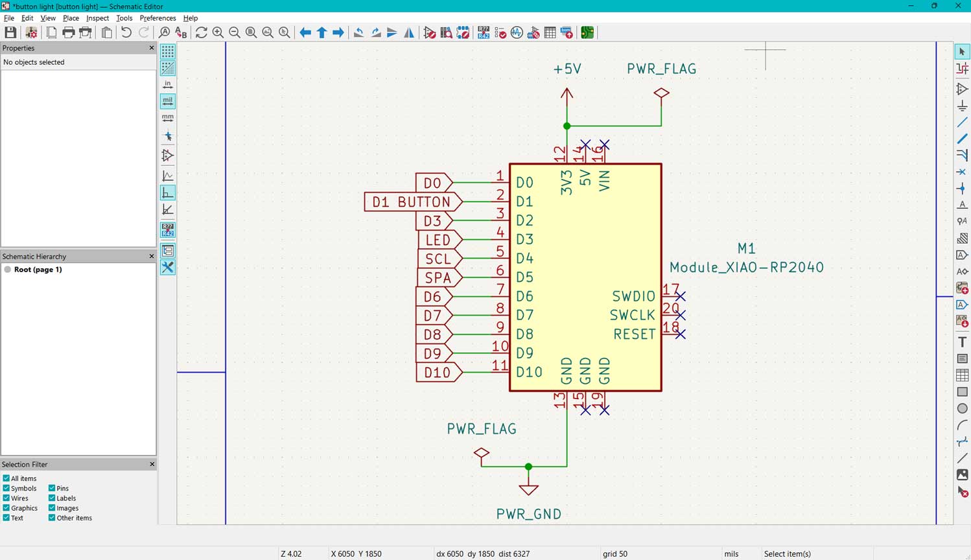
Task: Open the Place menu
Action: (x=70, y=17)
